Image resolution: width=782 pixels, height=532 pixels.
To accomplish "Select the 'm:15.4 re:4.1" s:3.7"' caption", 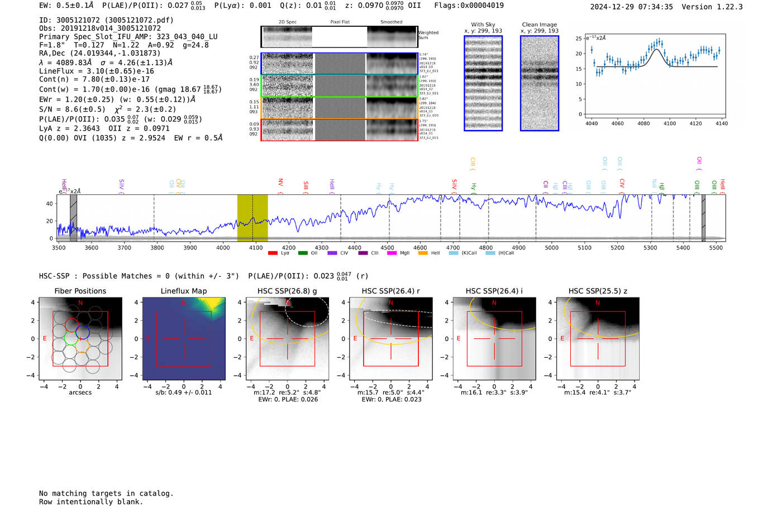I will click(x=598, y=392).
